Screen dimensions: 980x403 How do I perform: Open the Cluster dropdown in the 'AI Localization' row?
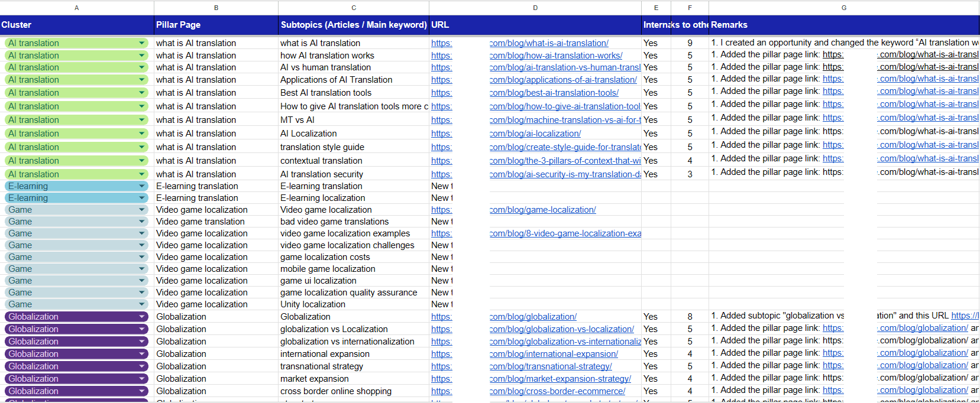click(x=142, y=134)
